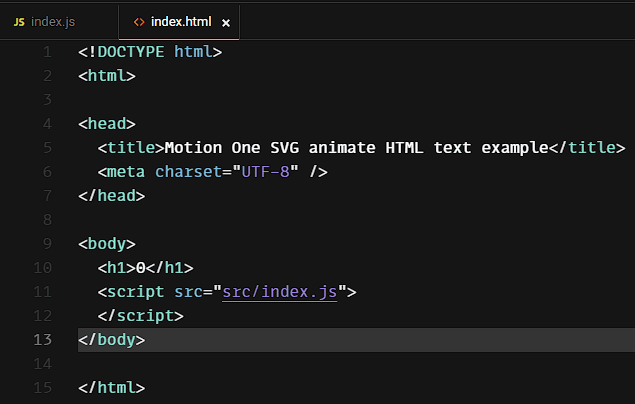
Task: Click the closing html tag on line 15
Action: (x=111, y=388)
